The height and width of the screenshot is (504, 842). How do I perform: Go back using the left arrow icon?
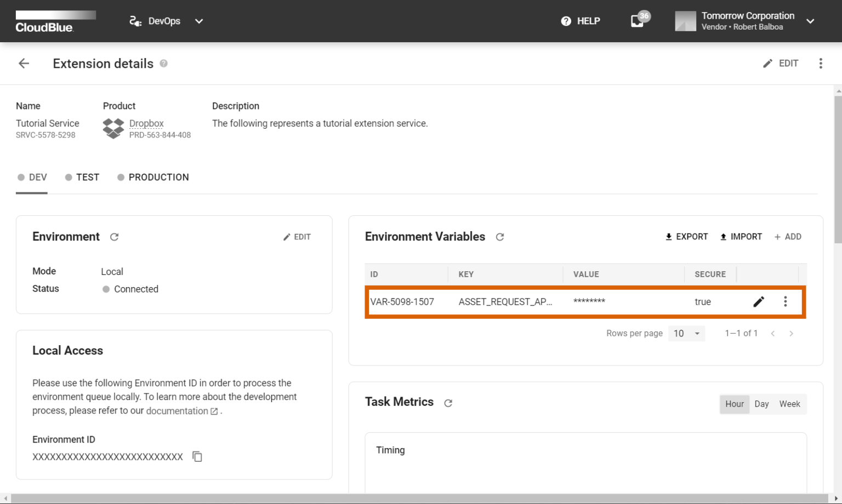point(24,64)
